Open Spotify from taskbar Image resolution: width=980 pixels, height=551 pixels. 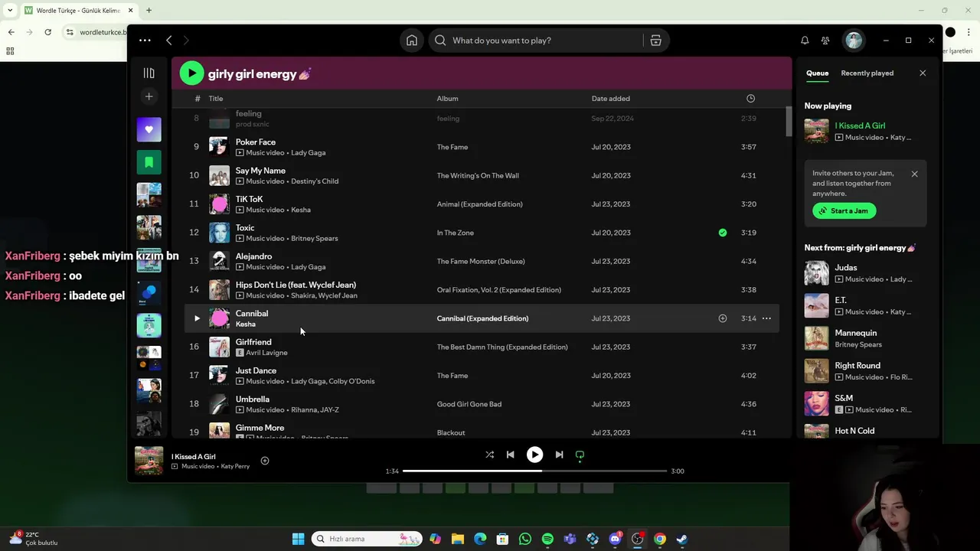point(547,539)
